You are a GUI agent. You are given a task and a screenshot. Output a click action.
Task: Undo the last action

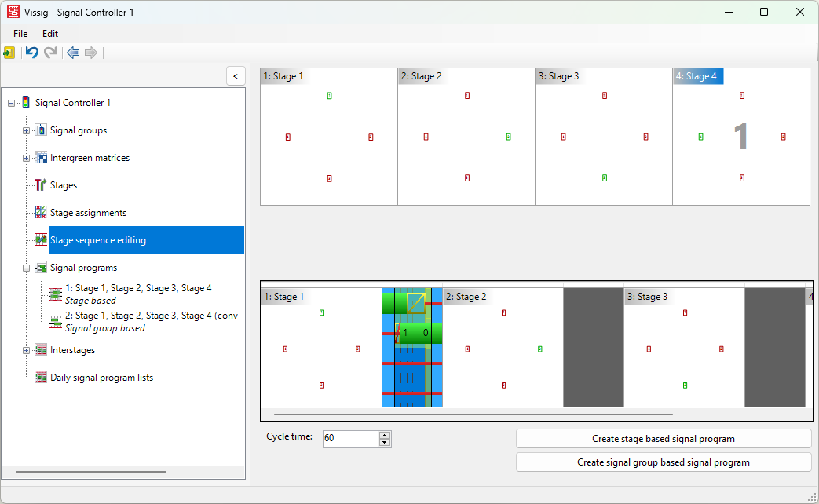point(31,53)
